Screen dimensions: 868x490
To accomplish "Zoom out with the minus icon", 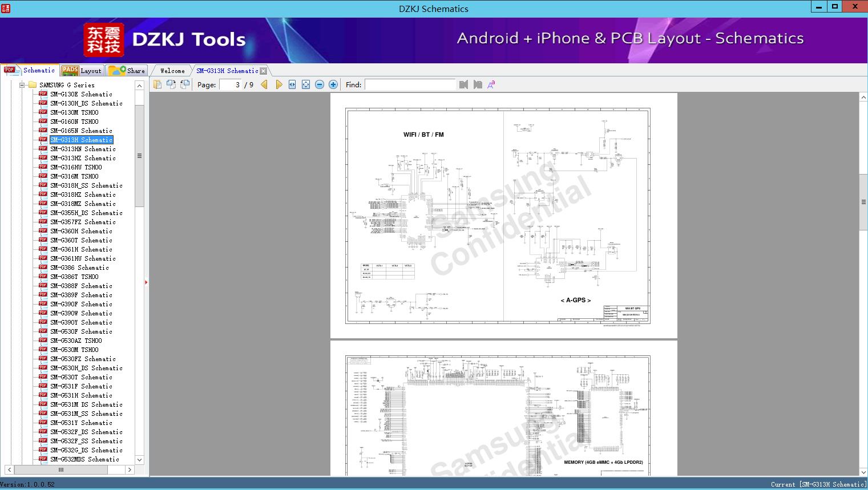I will pyautogui.click(x=320, y=84).
